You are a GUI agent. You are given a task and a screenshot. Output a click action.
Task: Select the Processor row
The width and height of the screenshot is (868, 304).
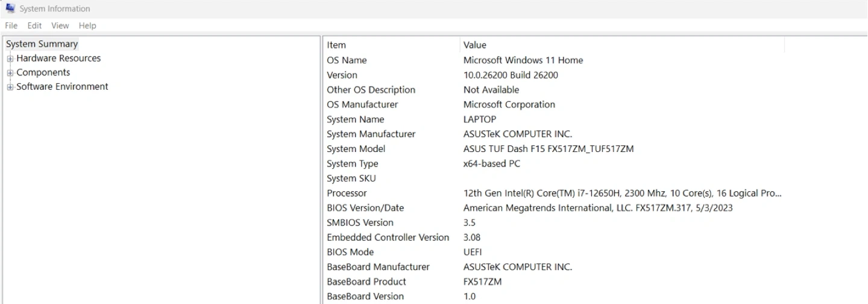(x=347, y=194)
